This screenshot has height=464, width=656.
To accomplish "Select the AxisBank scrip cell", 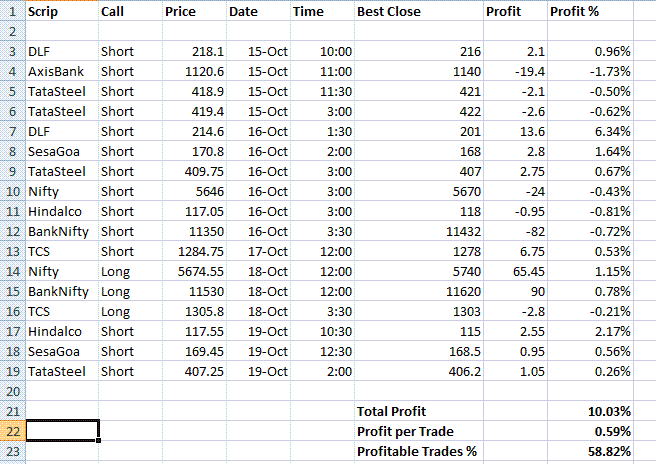I will click(62, 72).
